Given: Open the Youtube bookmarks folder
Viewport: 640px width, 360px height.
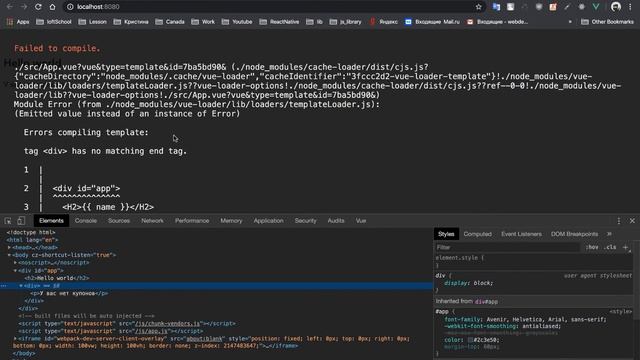Looking at the screenshot, I should (x=237, y=22).
